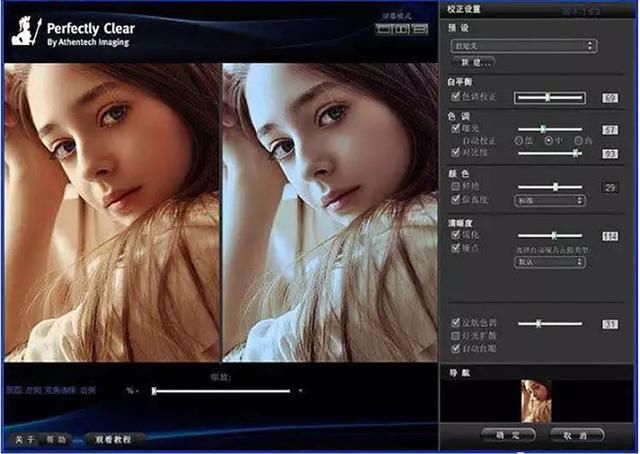Select the single-view screen mode icon
Screen dimensions: 640x454
point(383,29)
